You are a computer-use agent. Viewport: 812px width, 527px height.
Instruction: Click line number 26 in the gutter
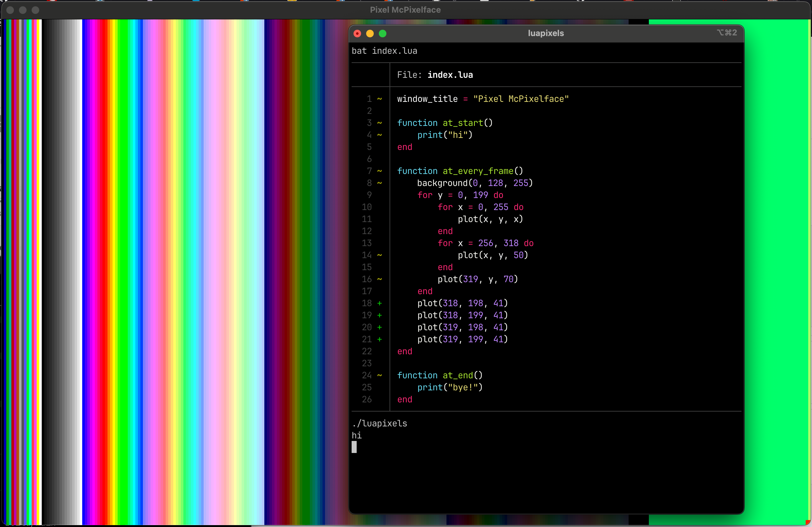[x=367, y=399]
